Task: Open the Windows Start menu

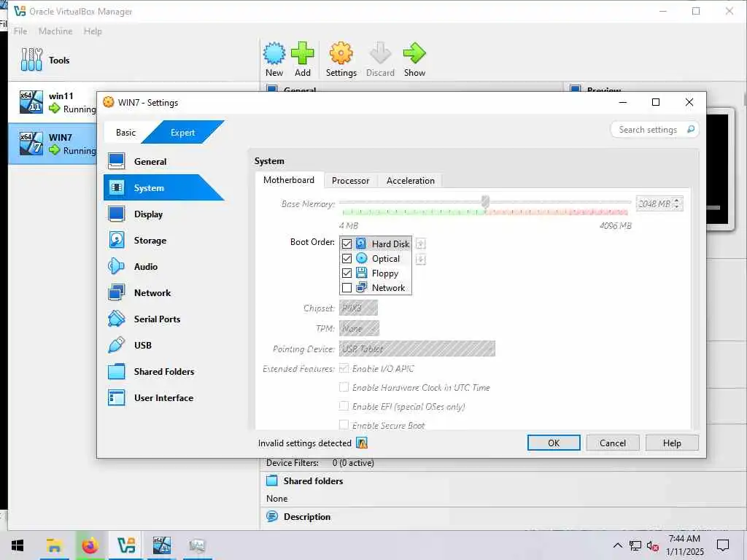Action: [x=18, y=545]
